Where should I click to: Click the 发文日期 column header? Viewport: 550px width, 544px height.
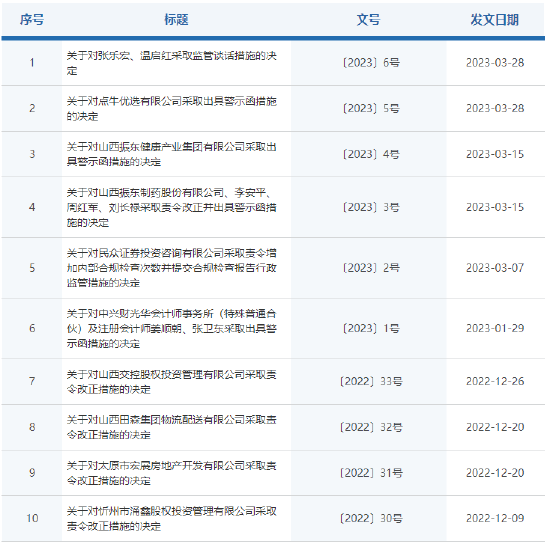click(x=495, y=20)
